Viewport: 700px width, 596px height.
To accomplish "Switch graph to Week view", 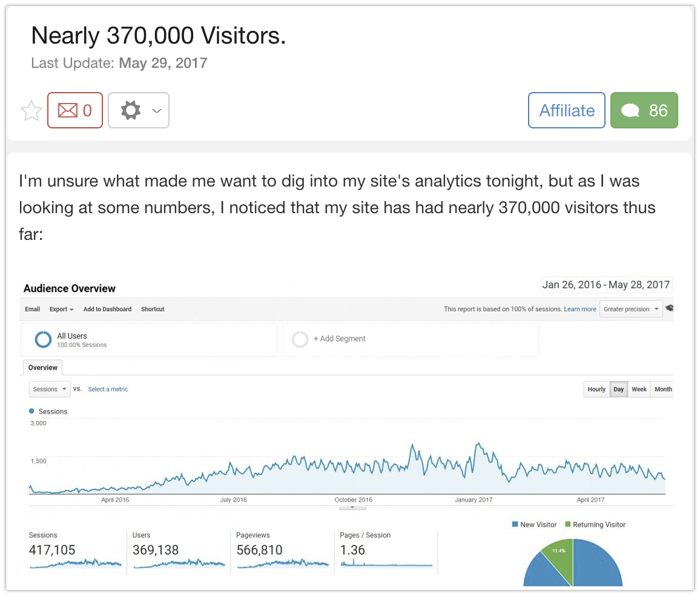I will pos(639,389).
